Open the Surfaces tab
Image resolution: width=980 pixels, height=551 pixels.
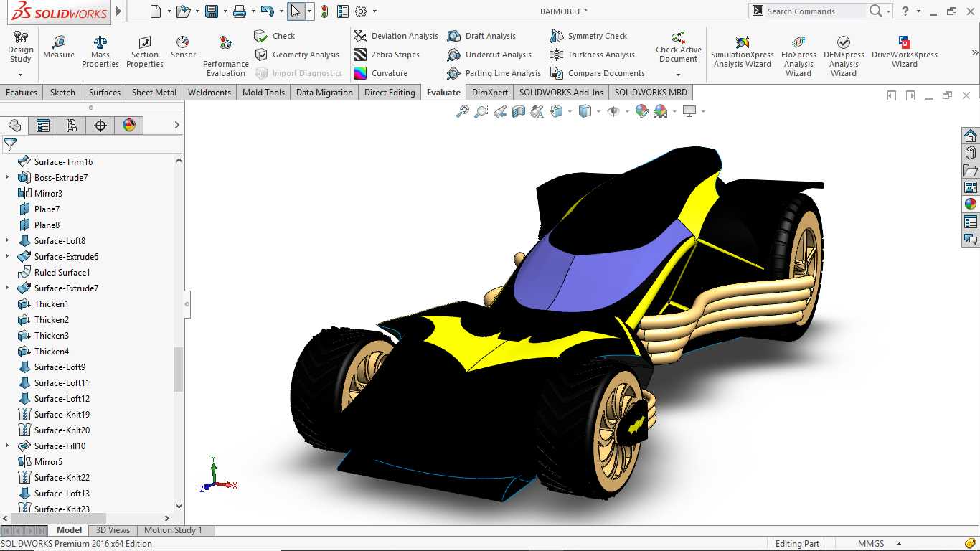[x=105, y=93]
